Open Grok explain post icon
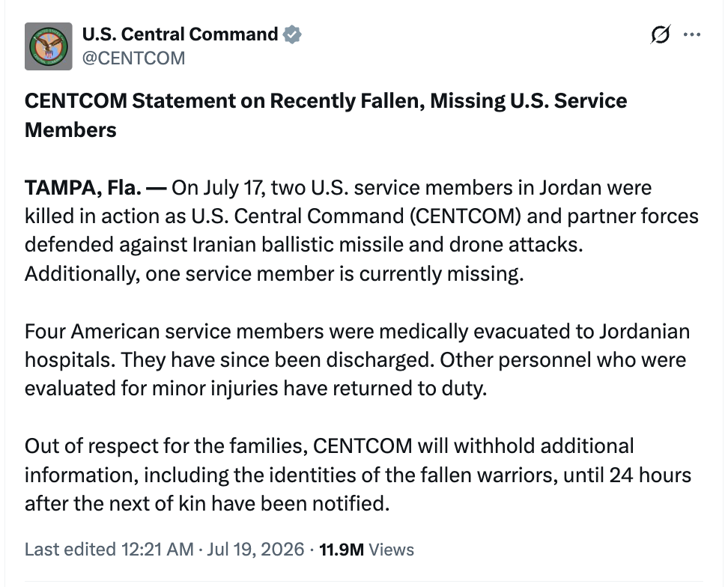Screen dimensions: 728x587 (660, 34)
